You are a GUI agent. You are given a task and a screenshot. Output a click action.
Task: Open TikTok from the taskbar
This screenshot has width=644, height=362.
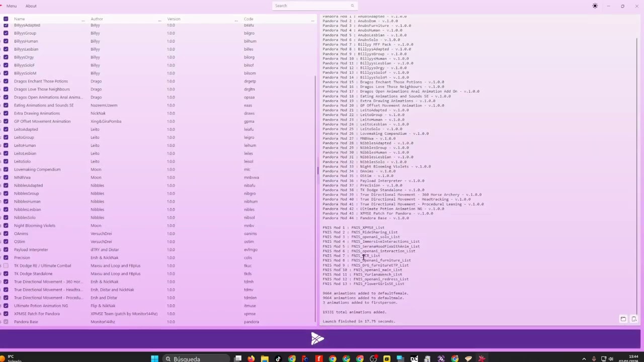pyautogui.click(x=278, y=358)
